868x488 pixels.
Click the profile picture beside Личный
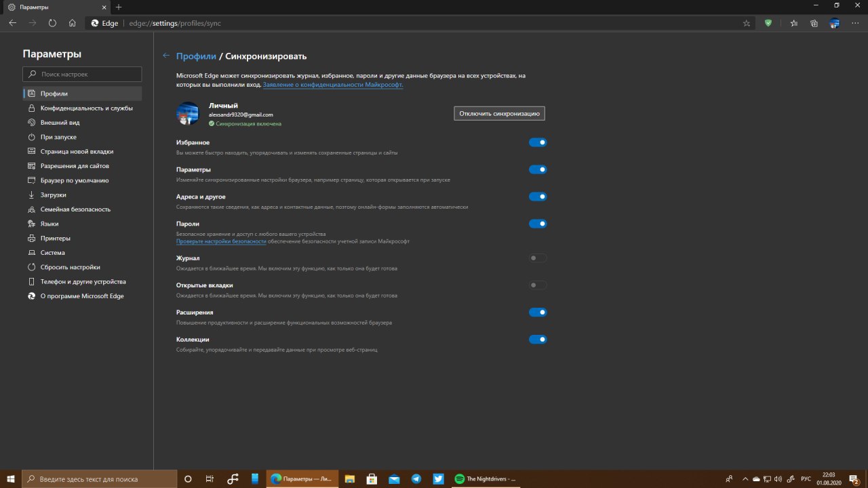[x=188, y=114]
